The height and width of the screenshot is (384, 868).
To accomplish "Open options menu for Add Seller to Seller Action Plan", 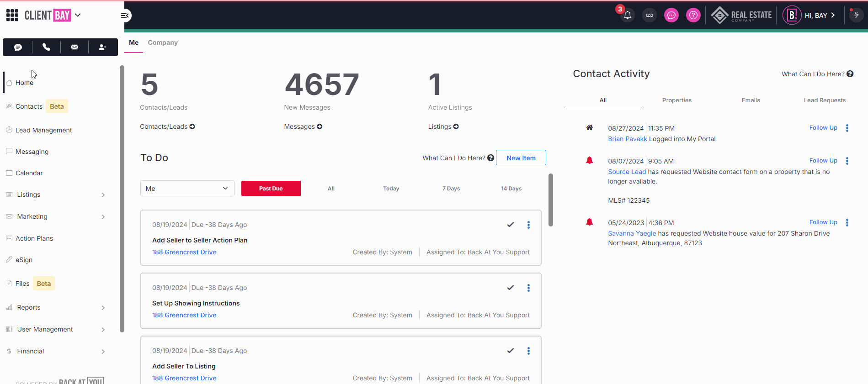I will [x=528, y=225].
